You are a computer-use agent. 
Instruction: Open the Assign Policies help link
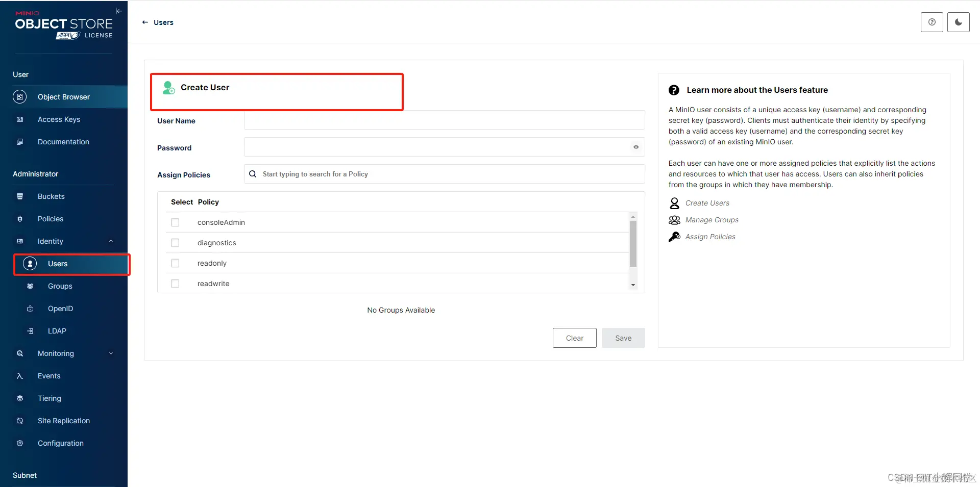tap(710, 237)
